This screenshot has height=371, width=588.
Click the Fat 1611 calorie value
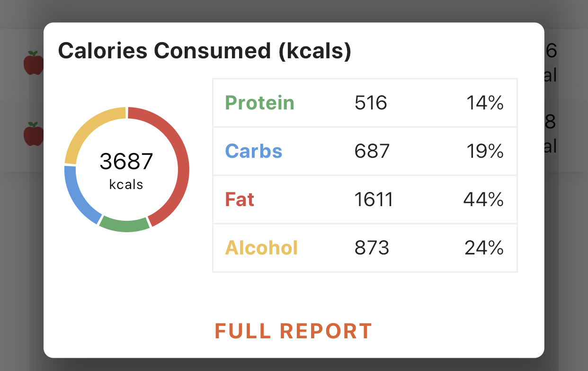point(374,199)
